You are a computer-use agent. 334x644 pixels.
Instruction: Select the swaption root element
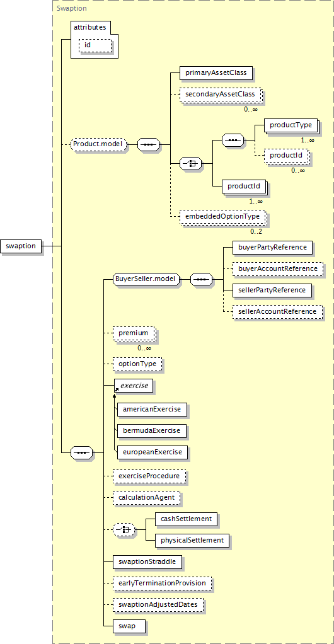pyautogui.click(x=21, y=246)
